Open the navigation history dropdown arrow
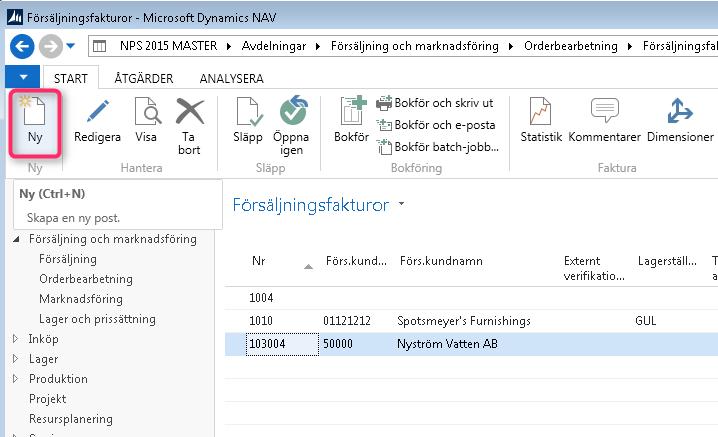The width and height of the screenshot is (718, 437). point(71,46)
